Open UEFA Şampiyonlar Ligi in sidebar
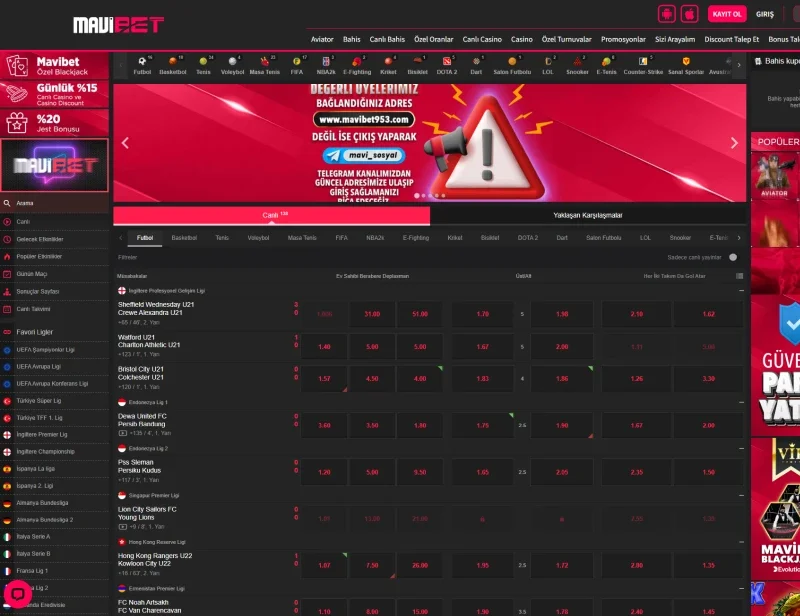This screenshot has height=616, width=800. 55,350
